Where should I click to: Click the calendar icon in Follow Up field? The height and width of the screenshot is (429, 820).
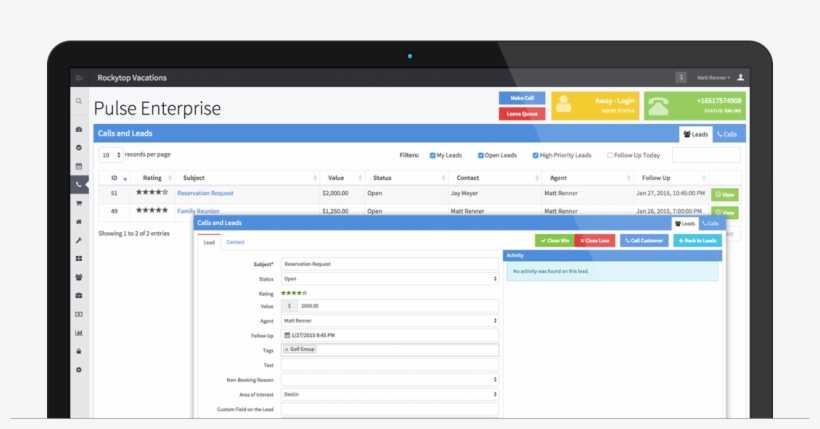[287, 335]
